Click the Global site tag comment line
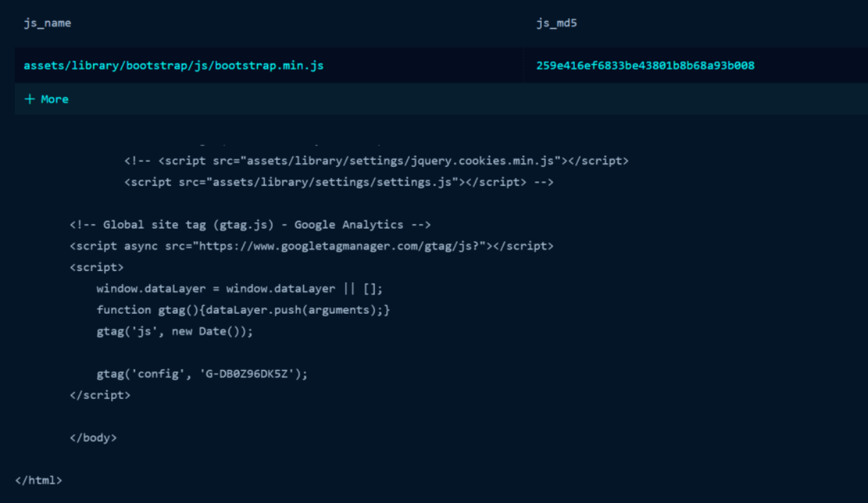This screenshot has width=868, height=503. [x=251, y=225]
